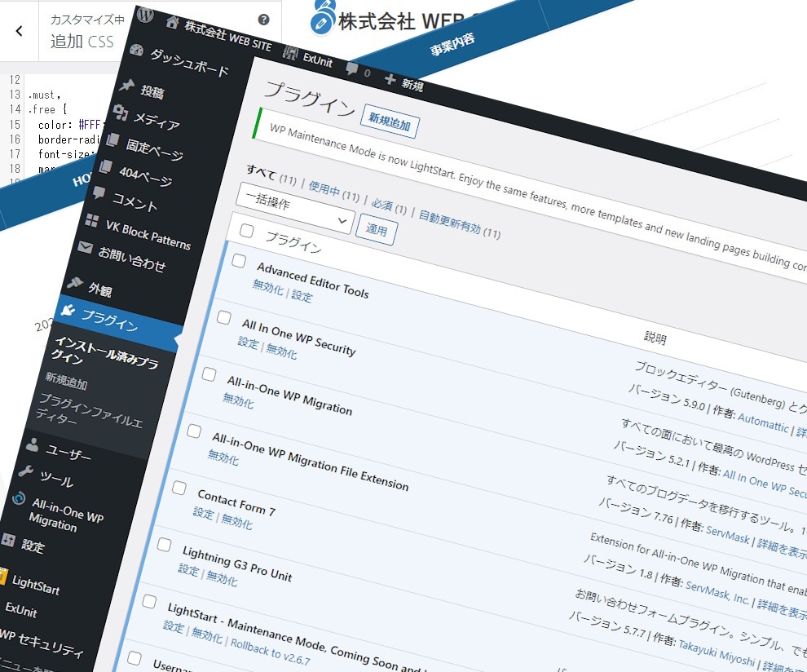Click the 投稿 pin icon
This screenshot has width=807, height=672.
pyautogui.click(x=127, y=85)
